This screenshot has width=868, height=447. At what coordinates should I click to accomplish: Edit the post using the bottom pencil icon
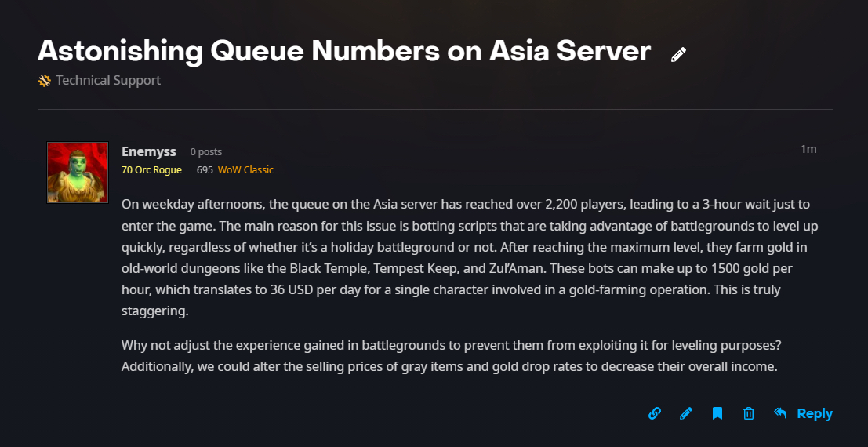tap(686, 413)
